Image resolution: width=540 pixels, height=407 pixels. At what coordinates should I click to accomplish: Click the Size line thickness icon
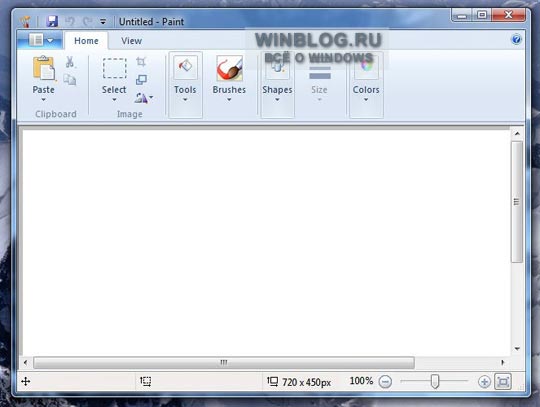tap(320, 72)
